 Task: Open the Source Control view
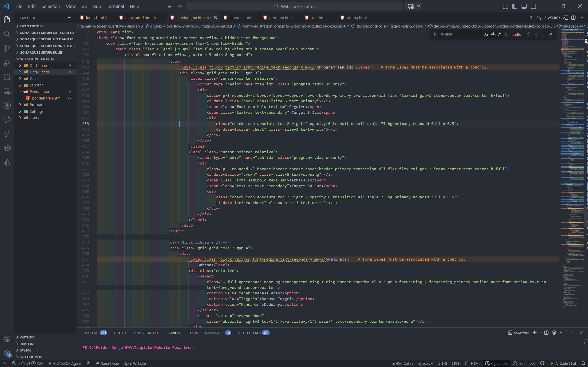point(7,48)
